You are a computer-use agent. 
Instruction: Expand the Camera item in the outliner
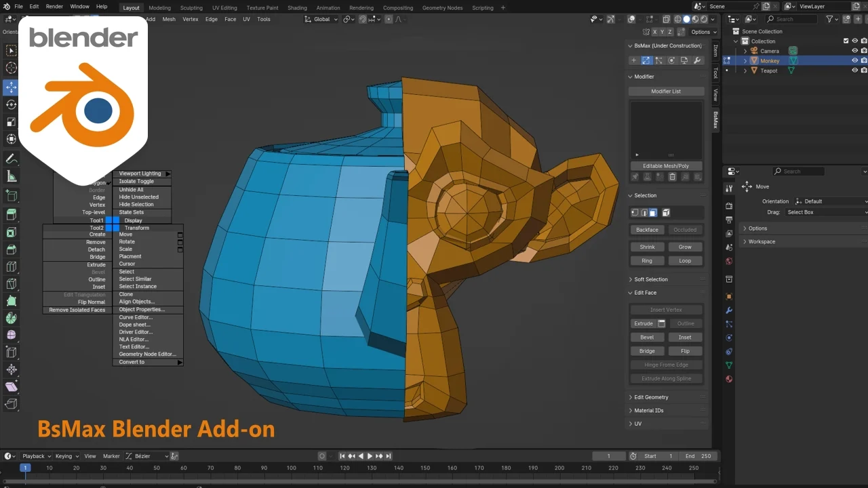(x=745, y=51)
